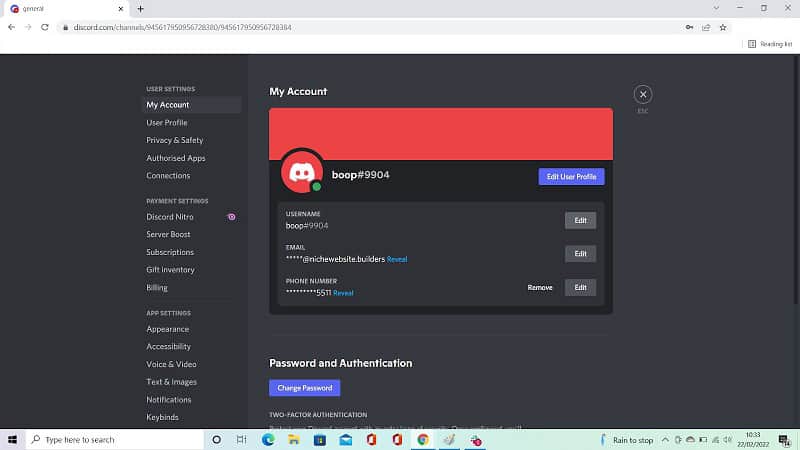The height and width of the screenshot is (450, 800).
Task: Open My Account settings
Action: click(x=191, y=105)
